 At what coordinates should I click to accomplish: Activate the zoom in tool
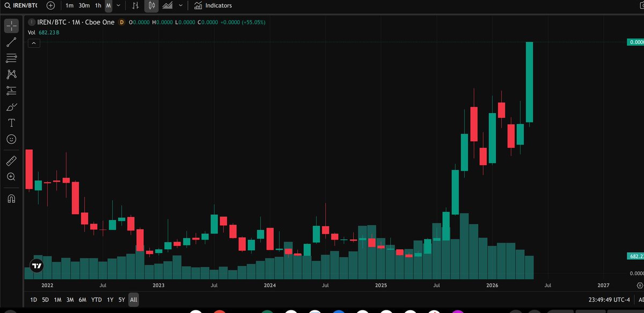(x=11, y=177)
